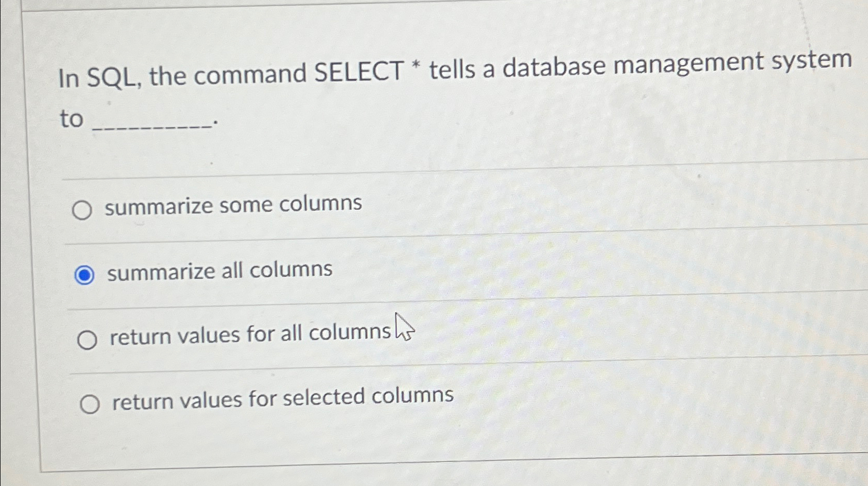The height and width of the screenshot is (486, 868).
Task: Select the 'return values for all columns' radio button
Action: point(89,339)
